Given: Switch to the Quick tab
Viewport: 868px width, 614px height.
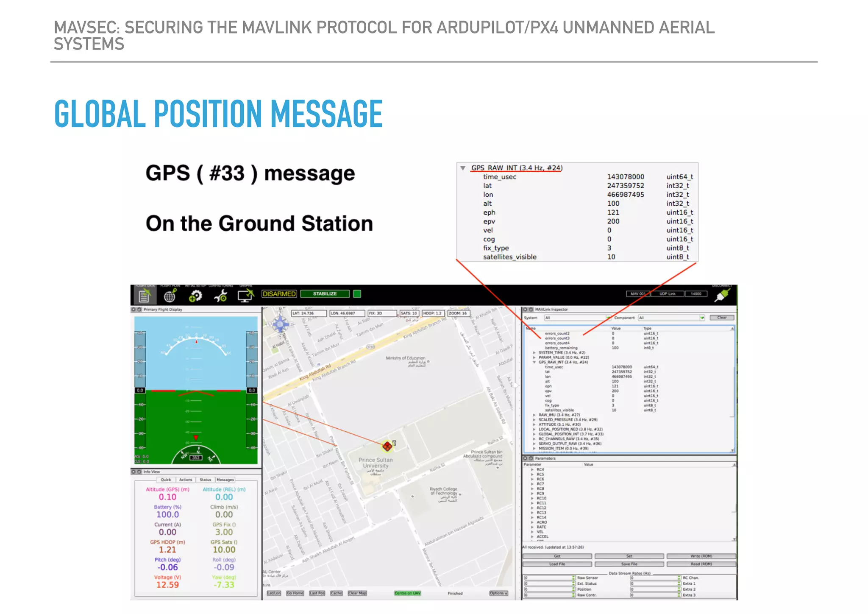Looking at the screenshot, I should (166, 480).
